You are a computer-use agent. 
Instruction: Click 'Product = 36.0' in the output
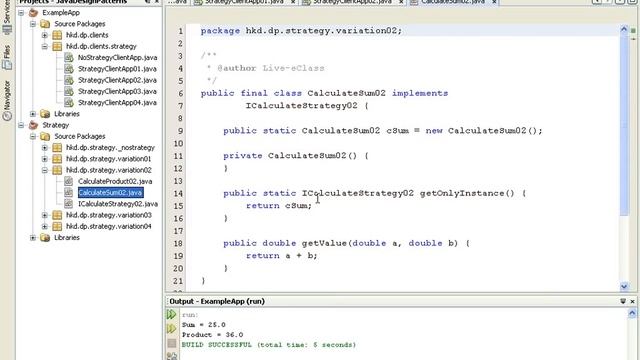click(212, 335)
